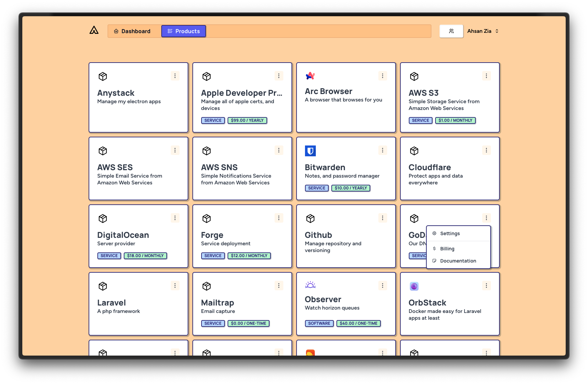Click the Github box icon
588x384 pixels.
click(x=310, y=219)
